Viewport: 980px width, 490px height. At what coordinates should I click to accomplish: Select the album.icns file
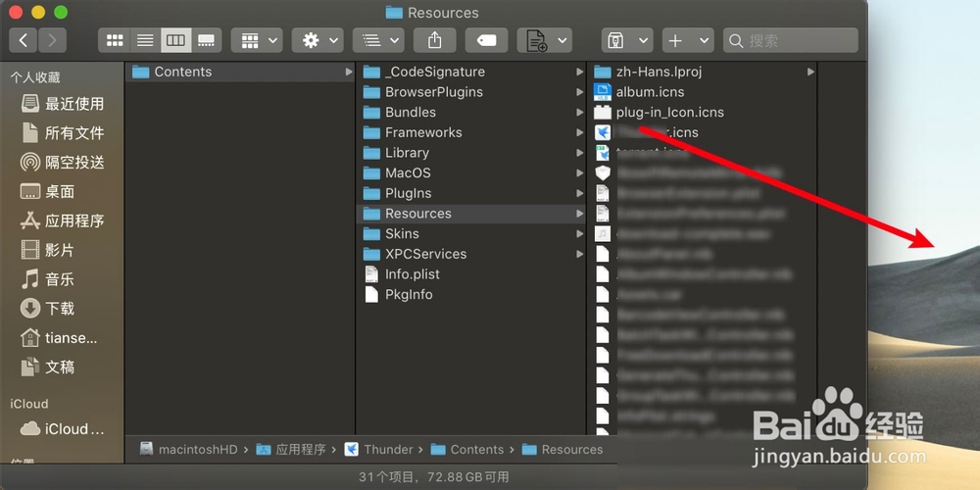[703, 92]
